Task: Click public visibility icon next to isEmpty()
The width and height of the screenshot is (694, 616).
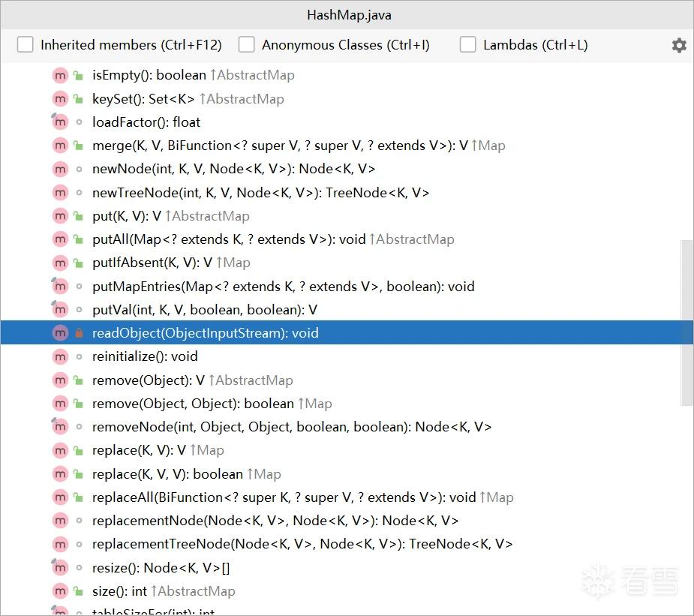Action: coord(78,75)
